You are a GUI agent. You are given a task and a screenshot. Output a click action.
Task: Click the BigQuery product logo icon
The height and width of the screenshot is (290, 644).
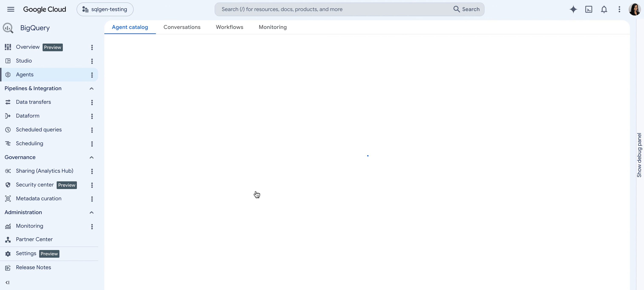click(x=8, y=28)
